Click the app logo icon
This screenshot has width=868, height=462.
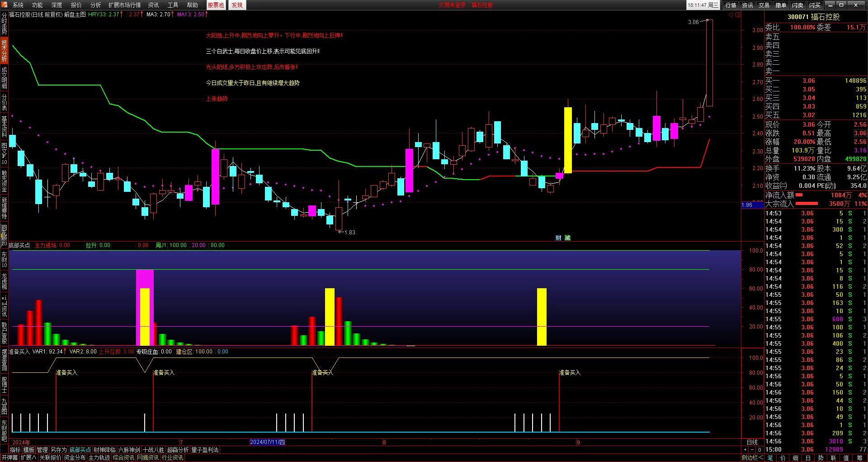[x=5, y=5]
